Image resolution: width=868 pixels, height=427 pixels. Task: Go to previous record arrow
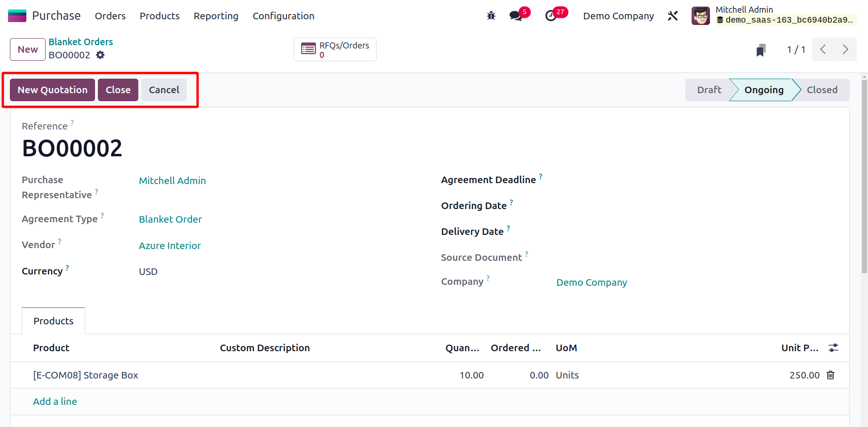[x=823, y=49]
